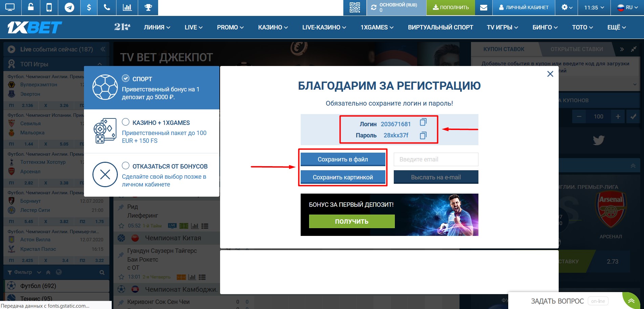Click the minus stepper next to 100
The width and height of the screenshot is (644, 309).
579,116
